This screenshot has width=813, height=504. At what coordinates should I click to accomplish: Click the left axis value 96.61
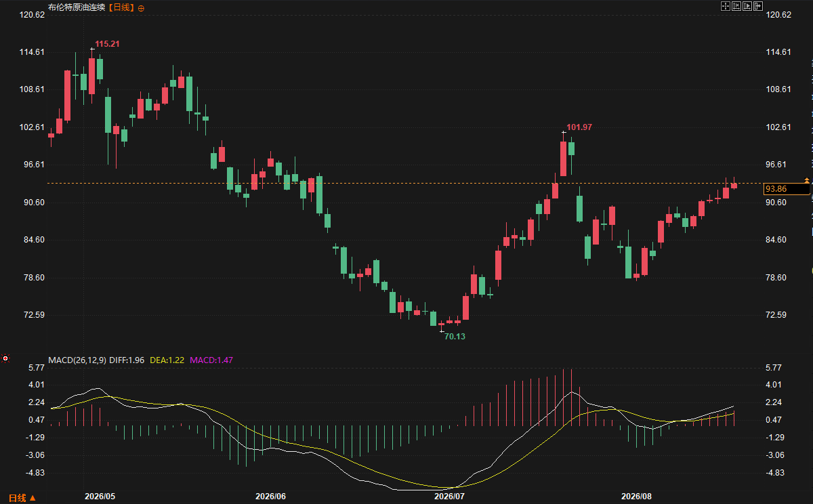click(33, 165)
